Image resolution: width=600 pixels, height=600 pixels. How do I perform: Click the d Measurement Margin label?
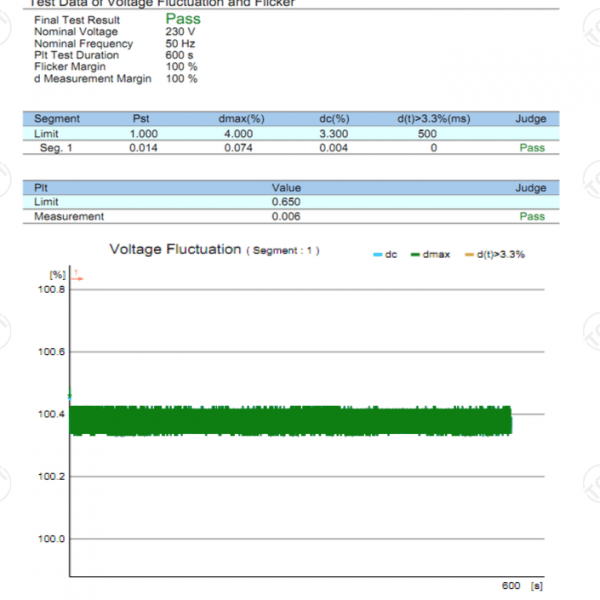point(93,79)
